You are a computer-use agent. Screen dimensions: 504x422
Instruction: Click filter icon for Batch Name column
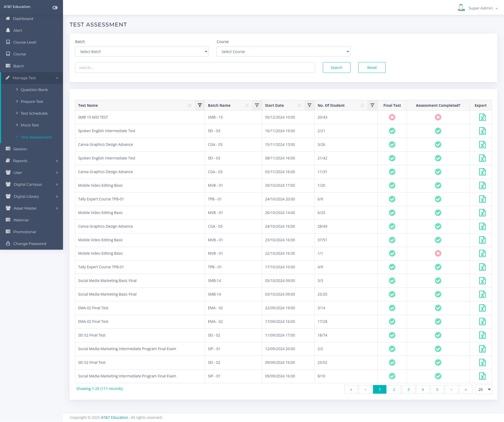257,105
